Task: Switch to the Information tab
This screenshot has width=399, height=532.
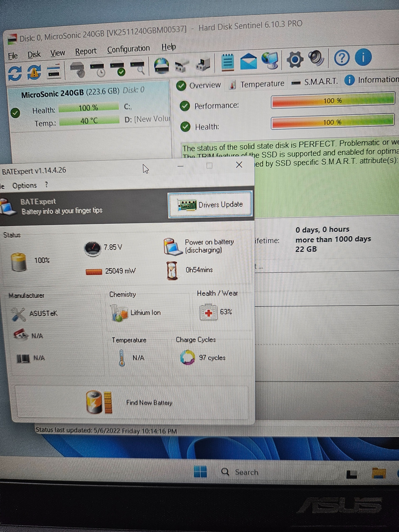Action: (x=372, y=80)
